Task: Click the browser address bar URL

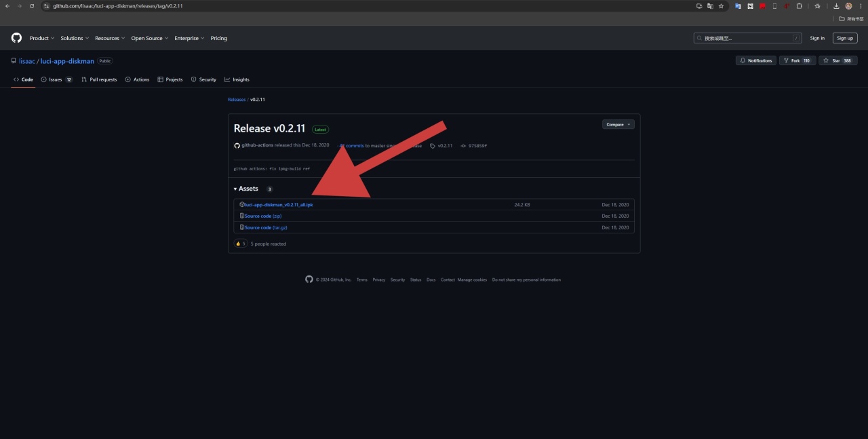Action: pos(118,6)
